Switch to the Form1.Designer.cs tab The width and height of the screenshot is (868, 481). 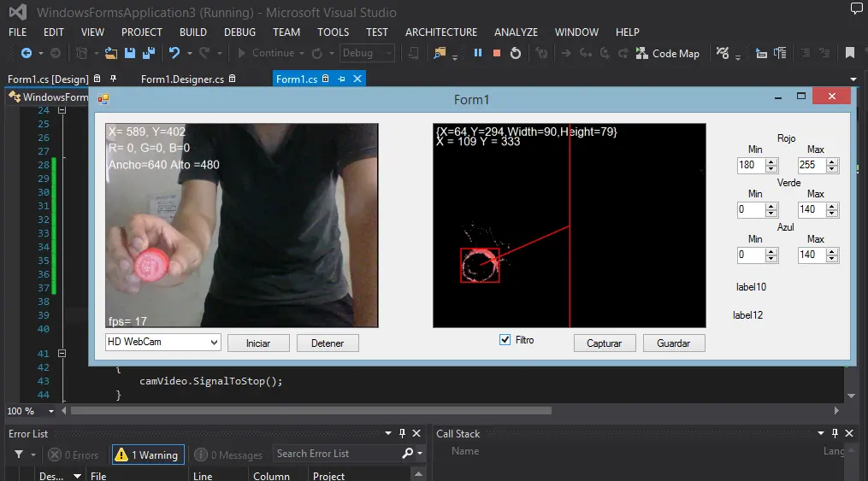click(183, 79)
